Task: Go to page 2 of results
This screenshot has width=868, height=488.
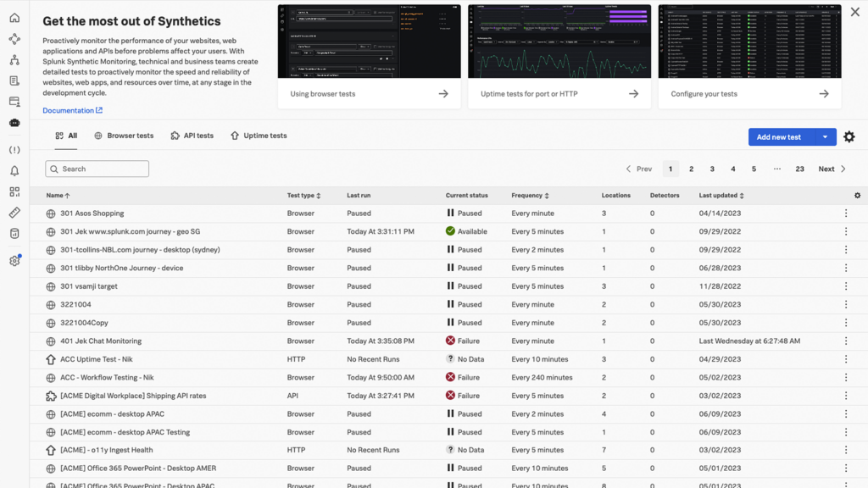Action: [x=691, y=169]
